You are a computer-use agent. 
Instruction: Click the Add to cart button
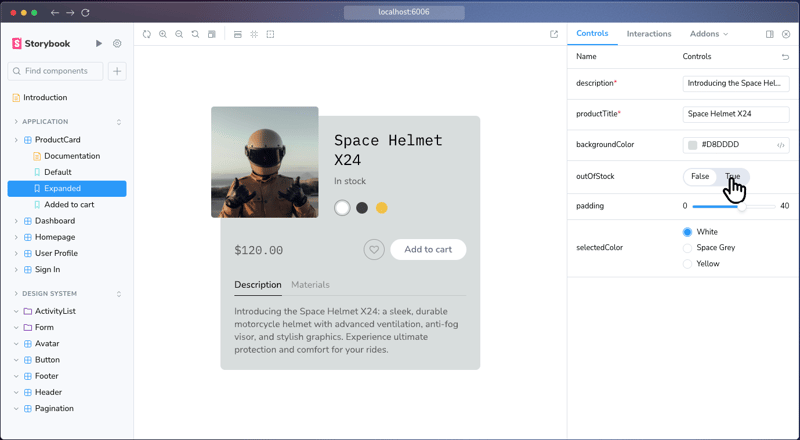point(428,250)
